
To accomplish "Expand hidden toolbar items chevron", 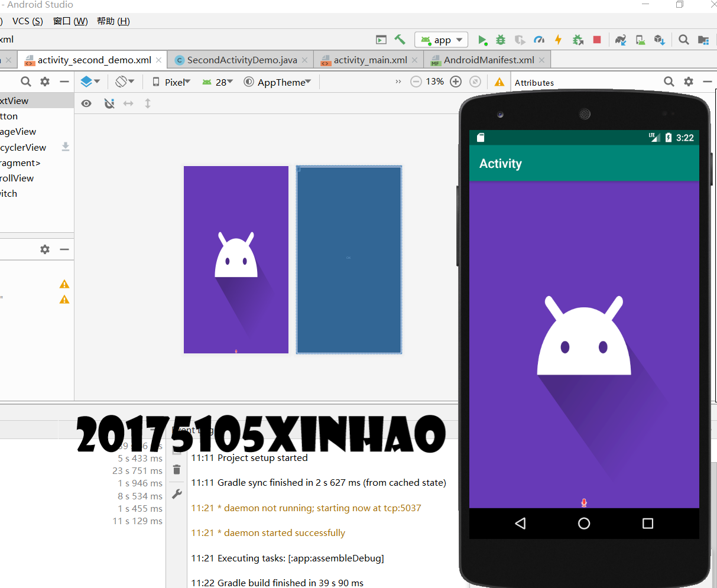I will tap(398, 82).
